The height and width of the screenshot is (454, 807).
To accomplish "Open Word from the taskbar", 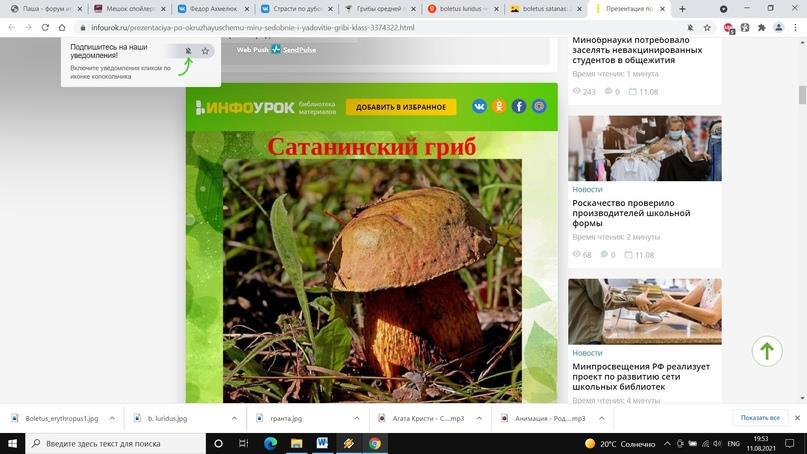I will 322,443.
